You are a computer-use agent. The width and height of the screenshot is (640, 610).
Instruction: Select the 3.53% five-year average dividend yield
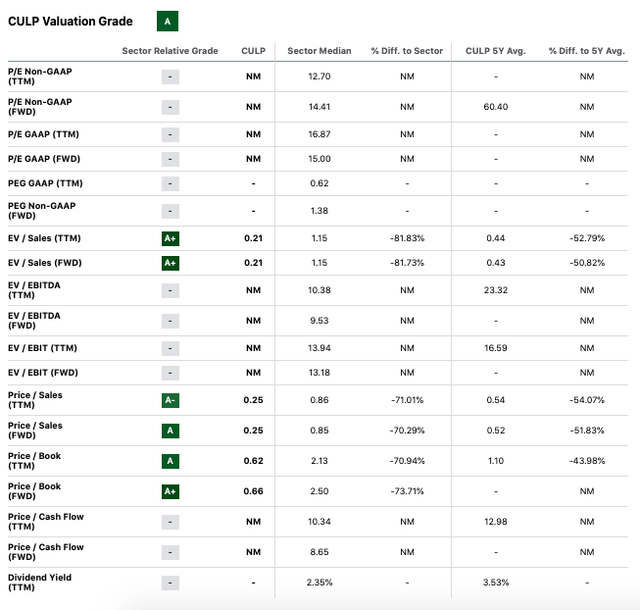[x=496, y=582]
